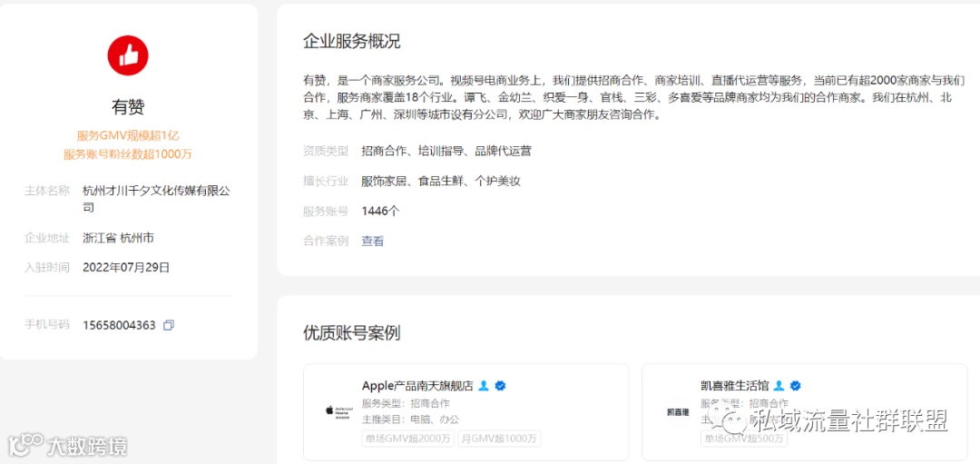Click 主推类目: 电脑、办公 in Apple card
The height and width of the screenshot is (464, 980).
[411, 419]
